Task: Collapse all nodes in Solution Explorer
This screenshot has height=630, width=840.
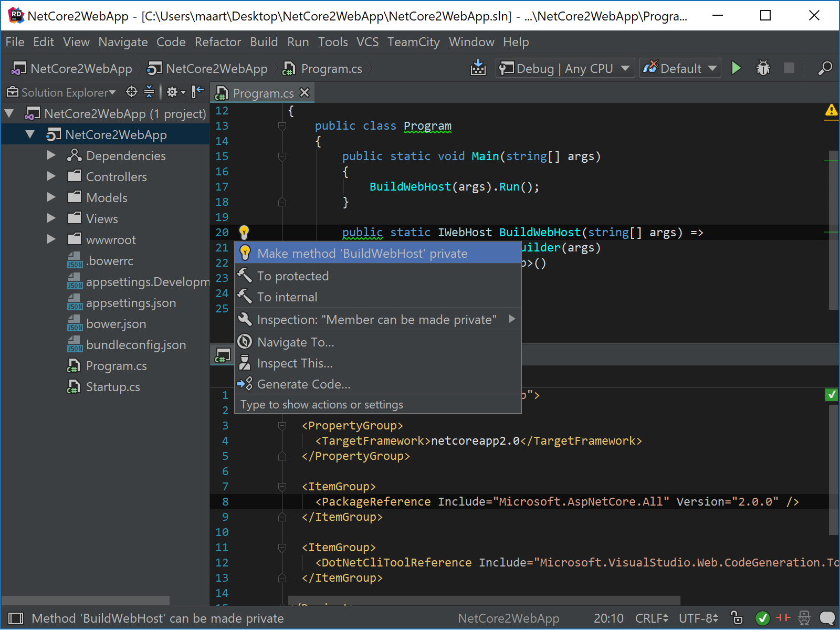Action: click(149, 92)
